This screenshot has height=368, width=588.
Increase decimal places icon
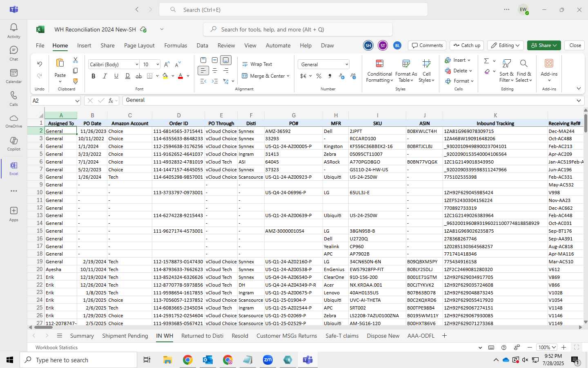pyautogui.click(x=342, y=76)
